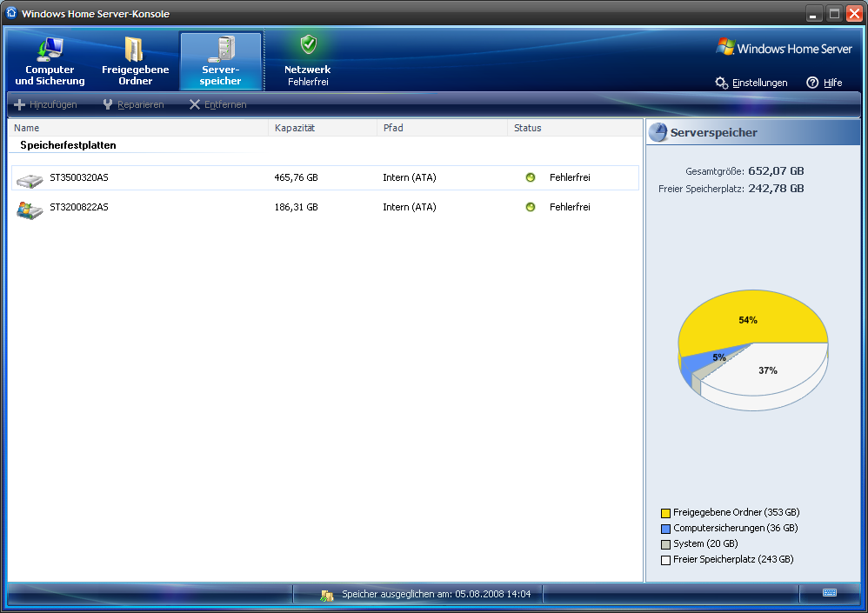Image resolution: width=868 pixels, height=613 pixels.
Task: Close the Windows Home Server-Konsole window
Action: pyautogui.click(x=854, y=14)
